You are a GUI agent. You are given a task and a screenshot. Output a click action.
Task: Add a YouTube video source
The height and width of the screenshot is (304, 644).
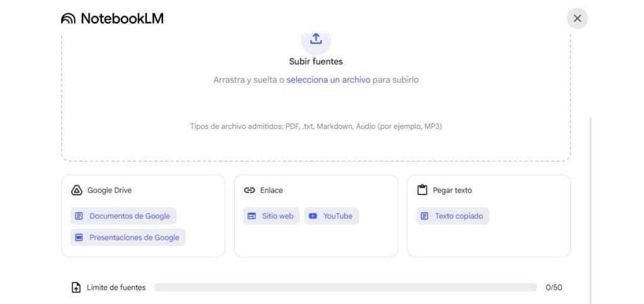pos(337,216)
